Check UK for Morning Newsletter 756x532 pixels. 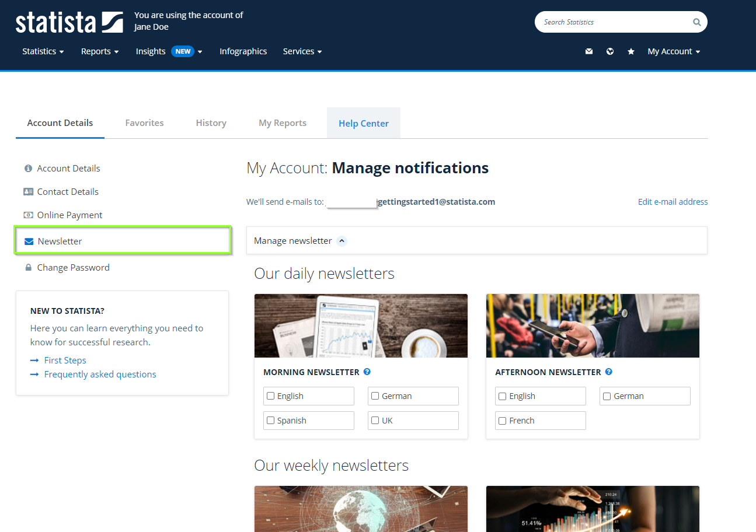375,421
